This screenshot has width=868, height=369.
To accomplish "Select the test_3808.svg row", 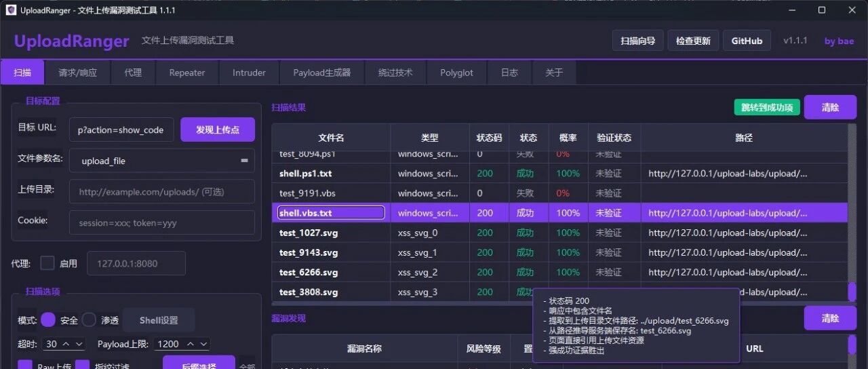I will (x=559, y=292).
